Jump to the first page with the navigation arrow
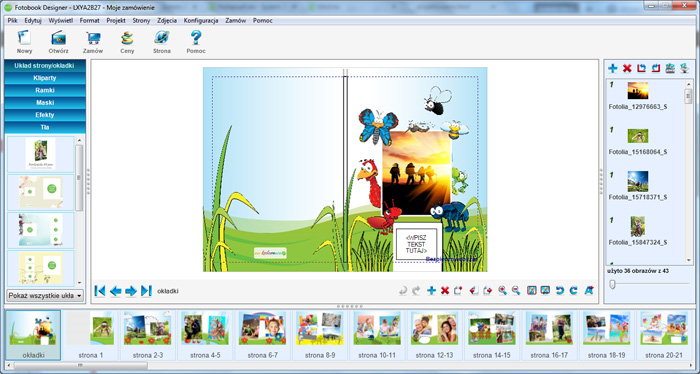 pos(100,291)
